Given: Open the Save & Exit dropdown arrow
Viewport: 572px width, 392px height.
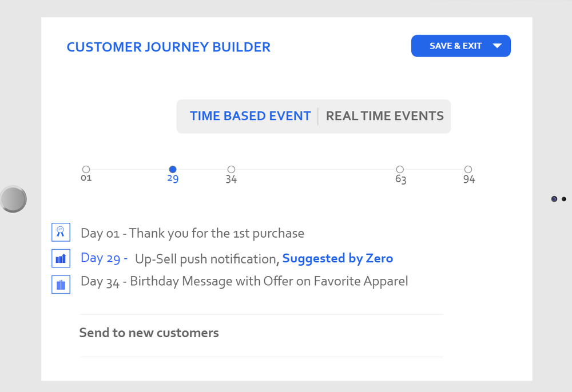Looking at the screenshot, I should [497, 46].
